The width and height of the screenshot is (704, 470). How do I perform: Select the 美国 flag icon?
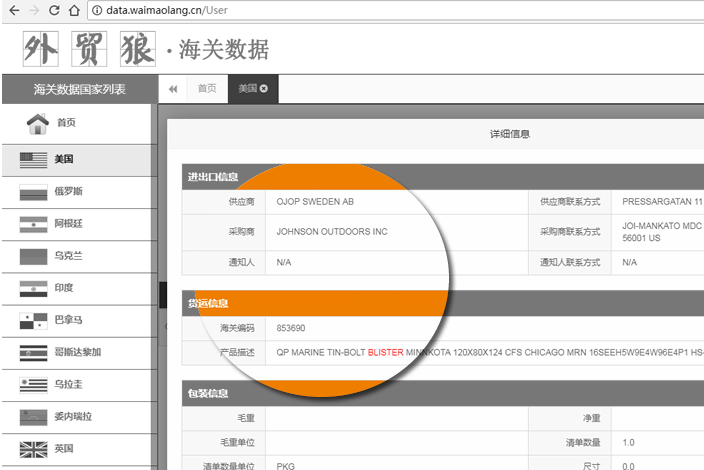click(x=33, y=159)
